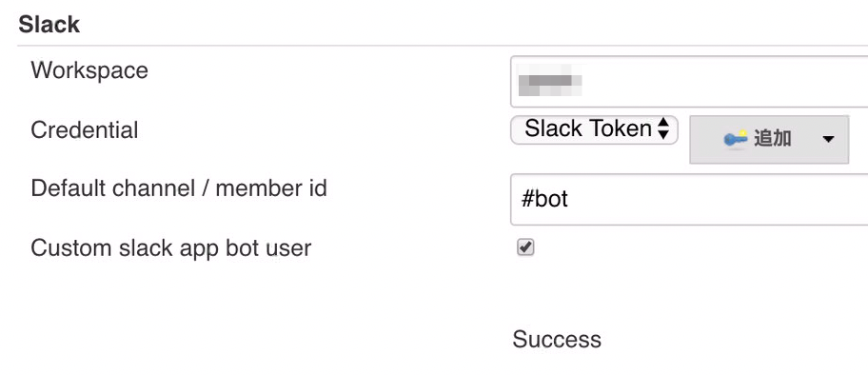Viewport: 868px width, 375px height.
Task: Click the key icon on the 追加 button
Action: point(737,139)
